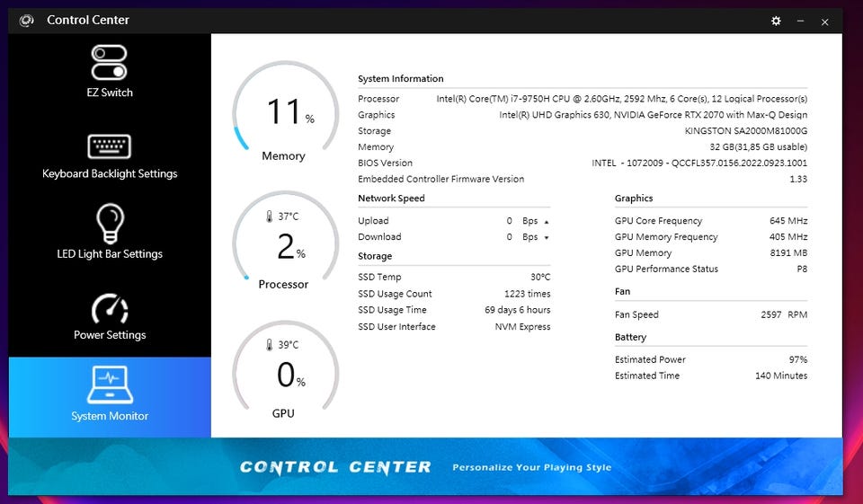Click SSD User Interface 'NVM Express'
Image resolution: width=863 pixels, height=504 pixels.
(x=523, y=327)
